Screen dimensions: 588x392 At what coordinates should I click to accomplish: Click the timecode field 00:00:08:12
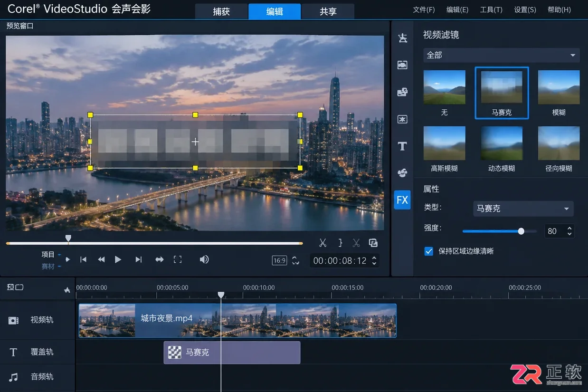click(x=340, y=261)
